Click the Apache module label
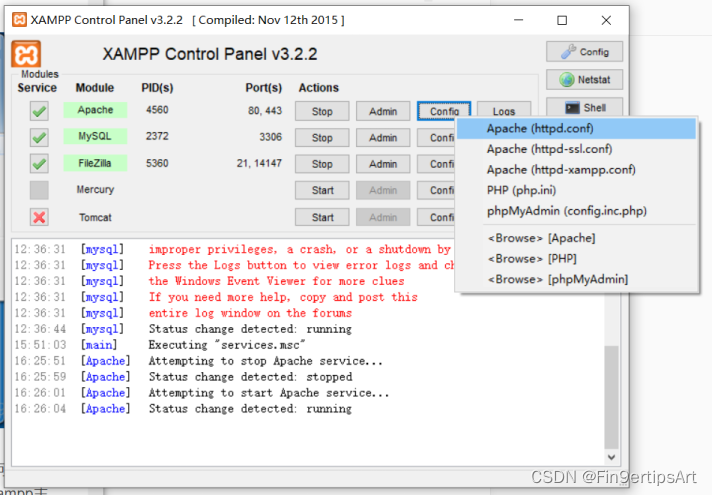Image resolution: width=712 pixels, height=495 pixels. click(95, 110)
